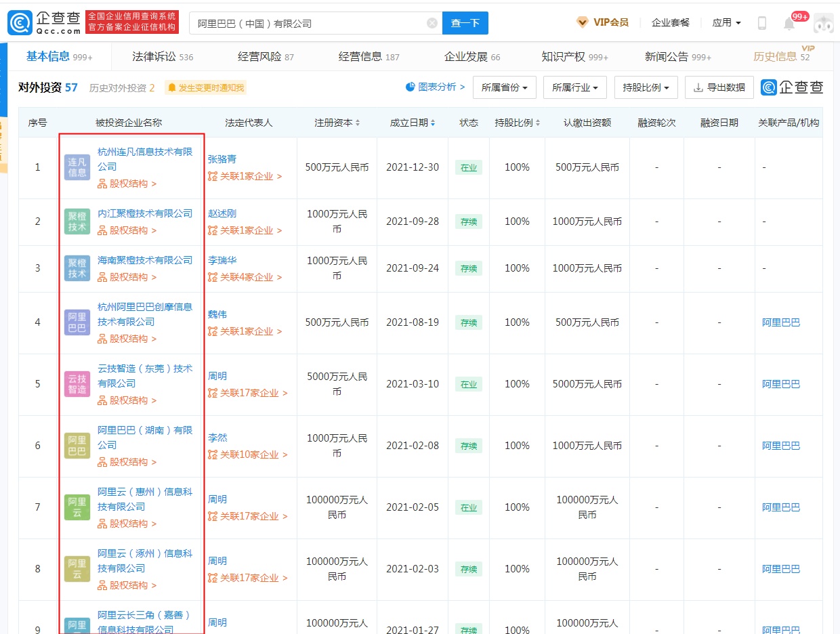Switch to the 基本信息 tab
The height and width of the screenshot is (634, 840).
click(60, 57)
